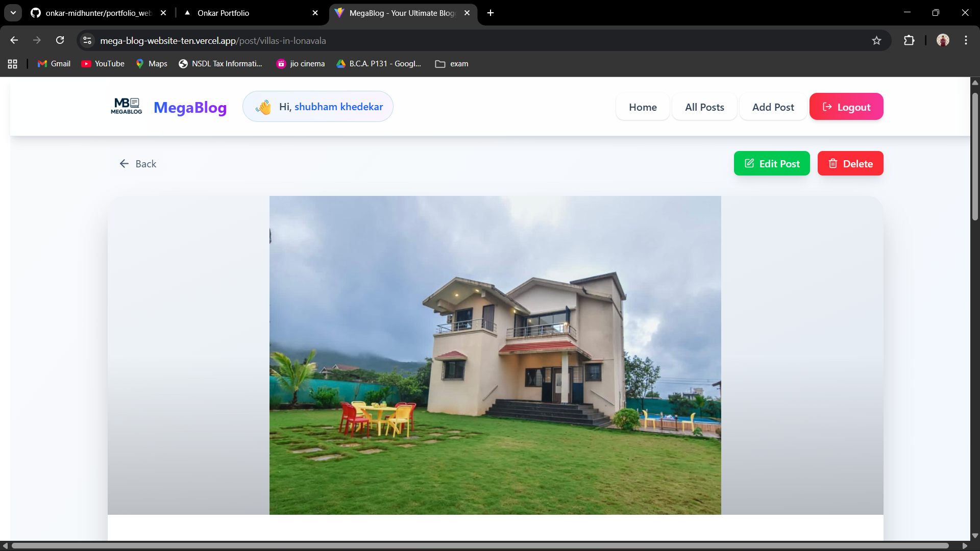
Task: Click the green Edit Post button
Action: pos(772,164)
